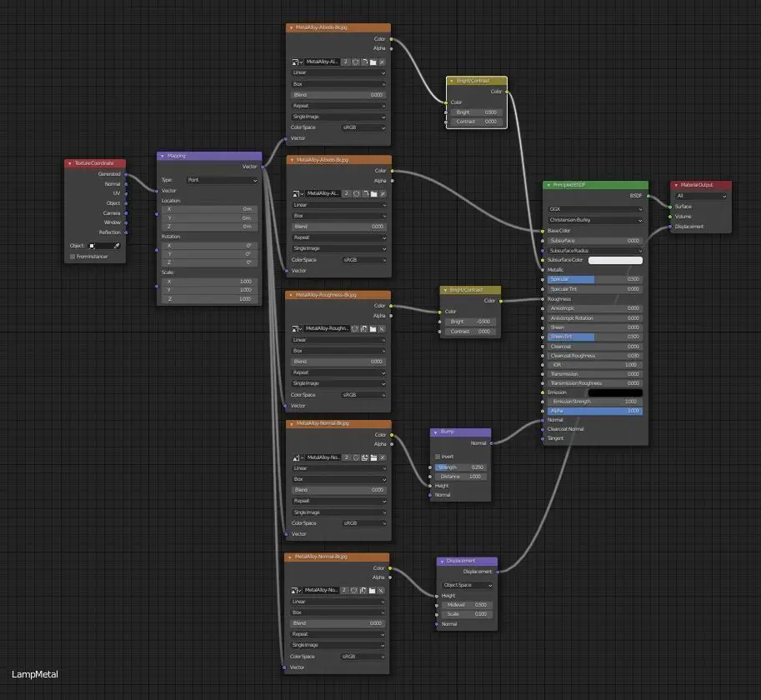Screen dimensions: 761x700
Task: Click folder icon in Albedo node feeding Base Color
Action: pyautogui.click(x=373, y=193)
